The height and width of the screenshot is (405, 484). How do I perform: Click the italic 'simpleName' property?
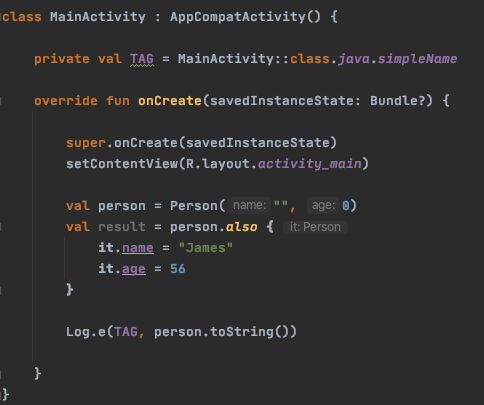point(417,59)
